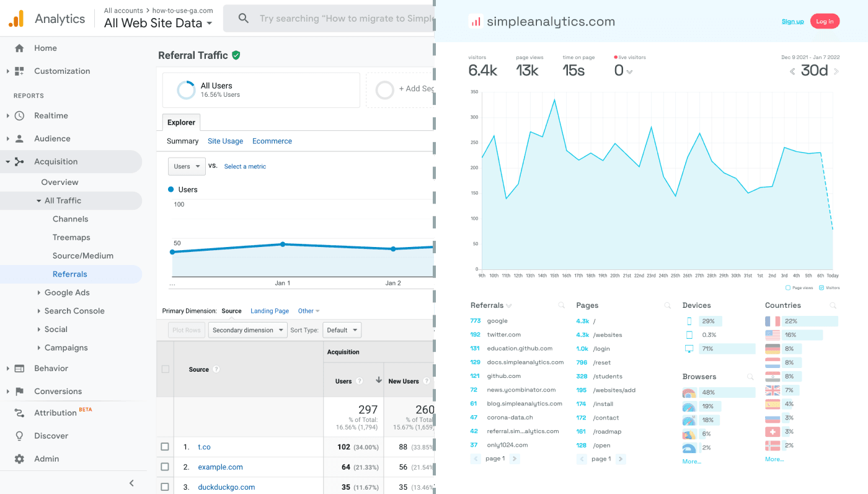Open the Ecommerce tab
This screenshot has height=494, width=868.
click(x=272, y=141)
